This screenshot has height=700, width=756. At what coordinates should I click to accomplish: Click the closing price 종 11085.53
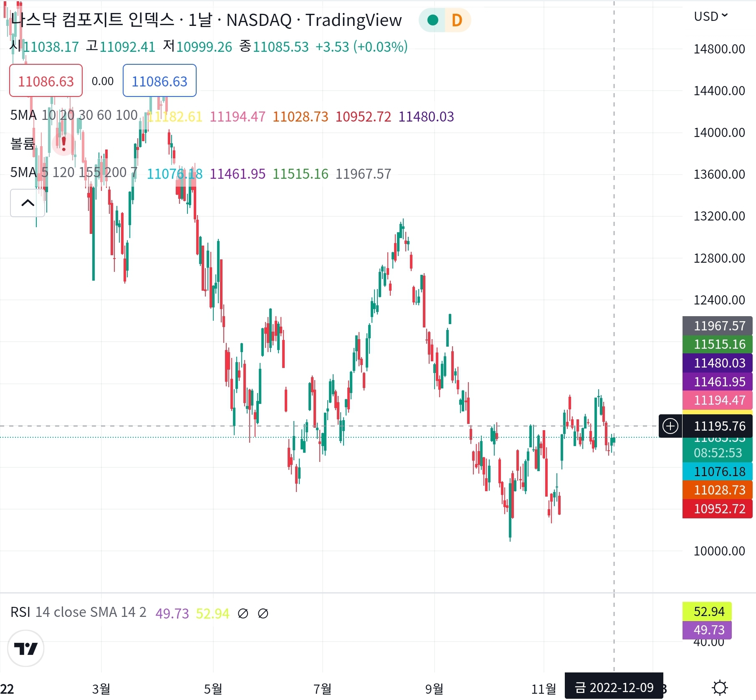click(274, 46)
